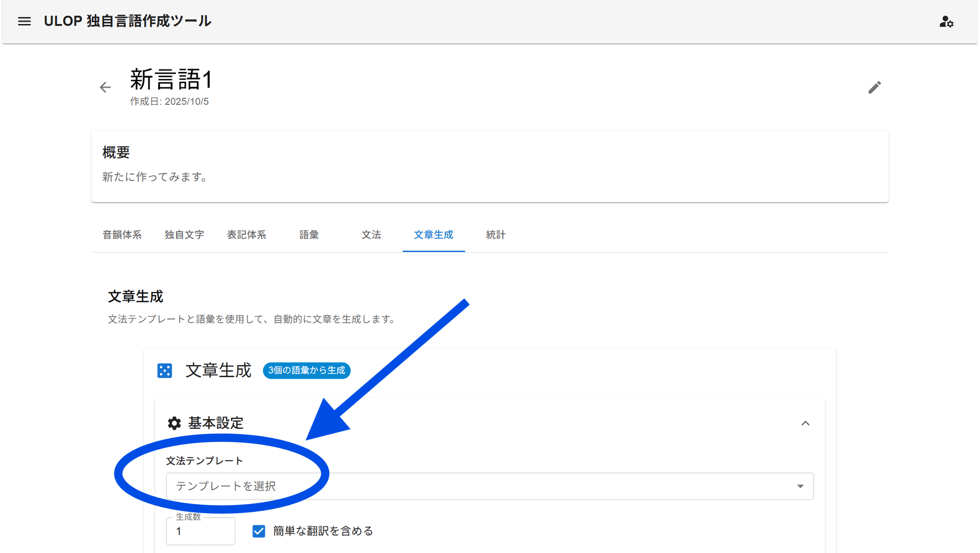Open the 統計 tab
The image size is (980, 553).
pyautogui.click(x=496, y=235)
